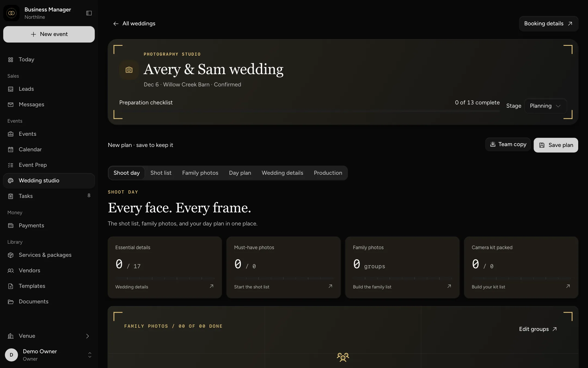
Task: Open arrow icon on Essential details card
Action: [x=212, y=286]
